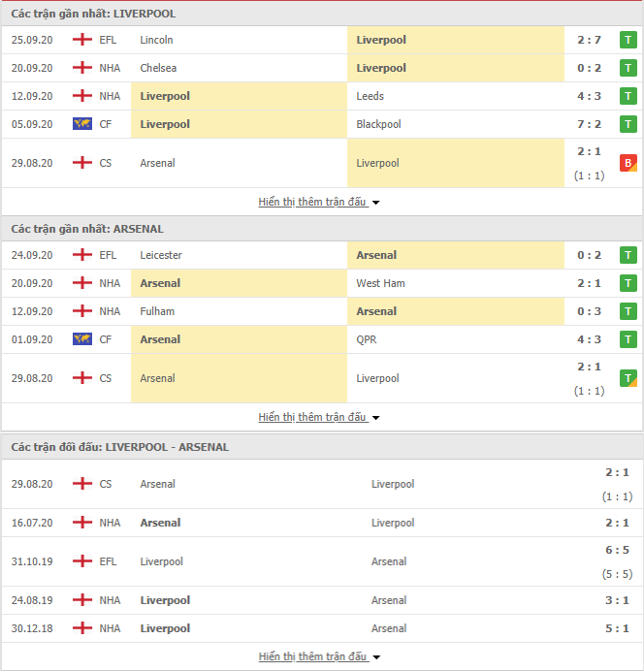Click the world flag icon in Liverpool vs Blackpool row
The width and height of the screenshot is (644, 671).
pos(82,124)
